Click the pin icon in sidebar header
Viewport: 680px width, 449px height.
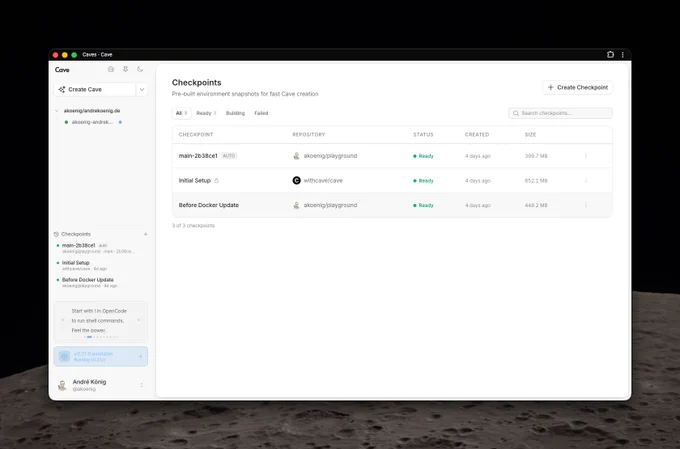(x=125, y=69)
